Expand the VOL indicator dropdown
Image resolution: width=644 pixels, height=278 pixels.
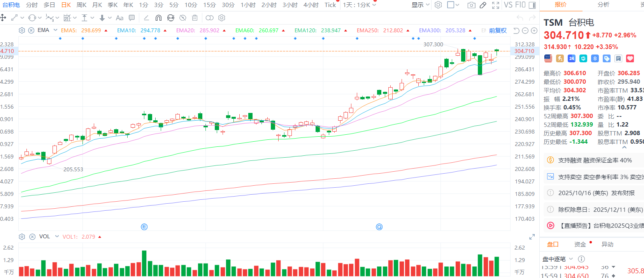click(x=57, y=236)
